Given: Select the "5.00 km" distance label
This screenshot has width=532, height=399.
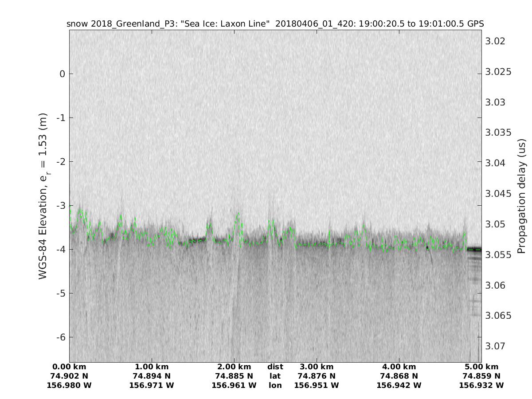Looking at the screenshot, I should tap(481, 367).
